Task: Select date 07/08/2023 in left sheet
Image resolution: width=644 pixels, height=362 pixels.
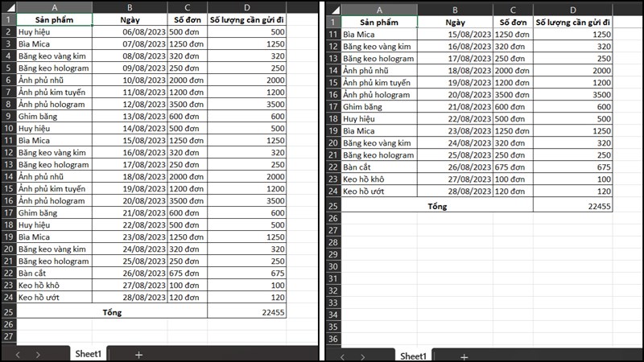Action: 130,44
